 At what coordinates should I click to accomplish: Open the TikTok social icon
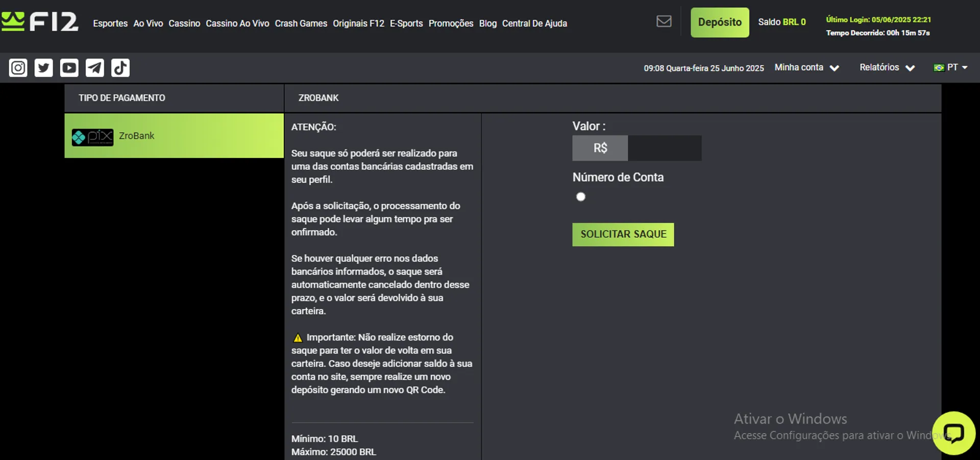120,68
